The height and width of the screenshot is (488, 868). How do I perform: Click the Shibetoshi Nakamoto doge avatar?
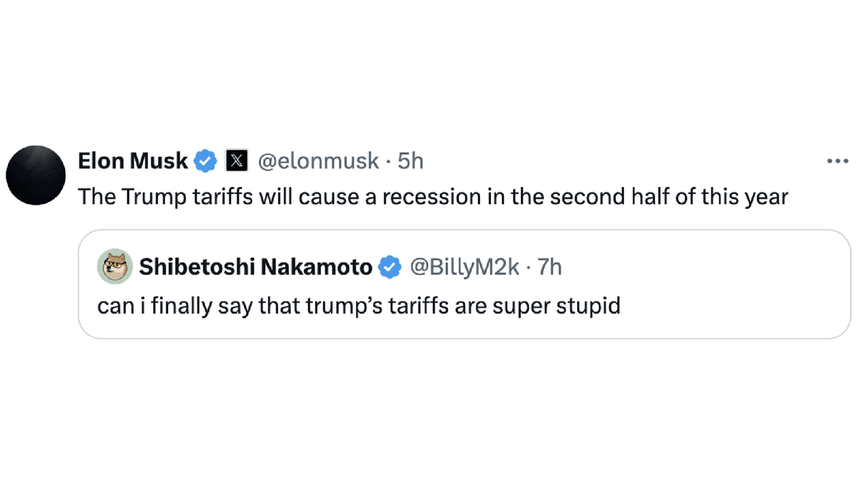tap(115, 266)
